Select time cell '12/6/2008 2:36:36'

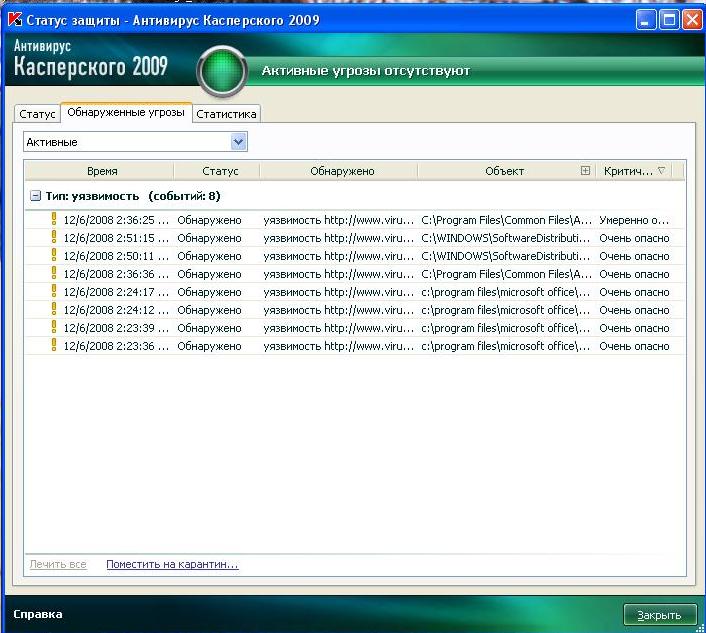coord(116,274)
